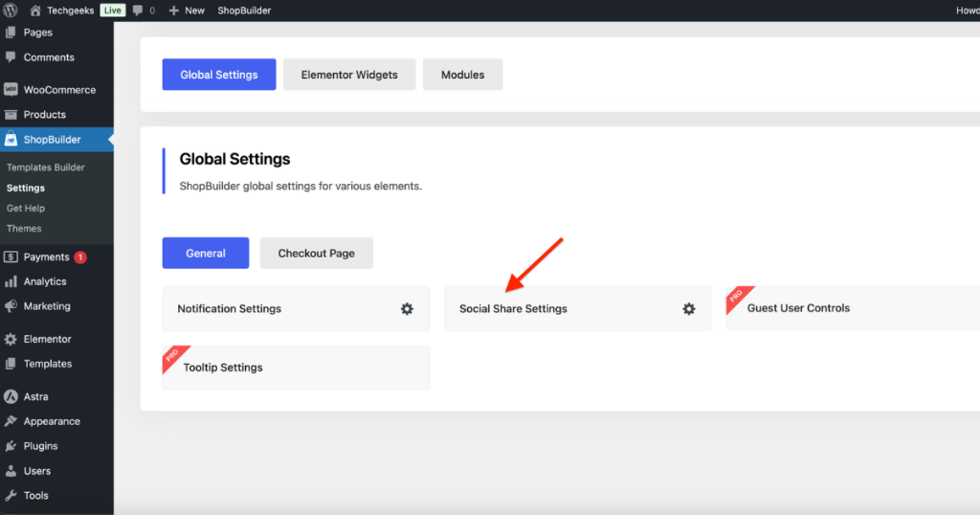980x515 pixels.
Task: Click the Payments sidebar icon
Action: coord(11,257)
